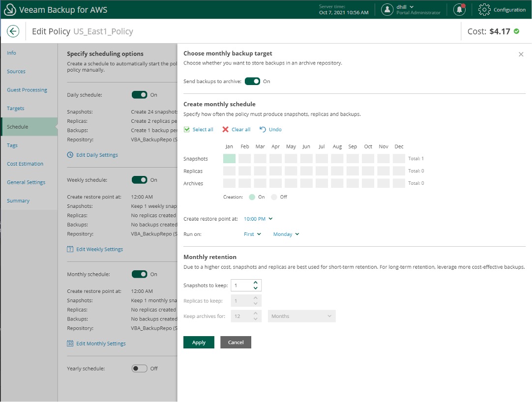This screenshot has height=402, width=532.
Task: Open Edit Monthly Settings link
Action: click(x=101, y=344)
